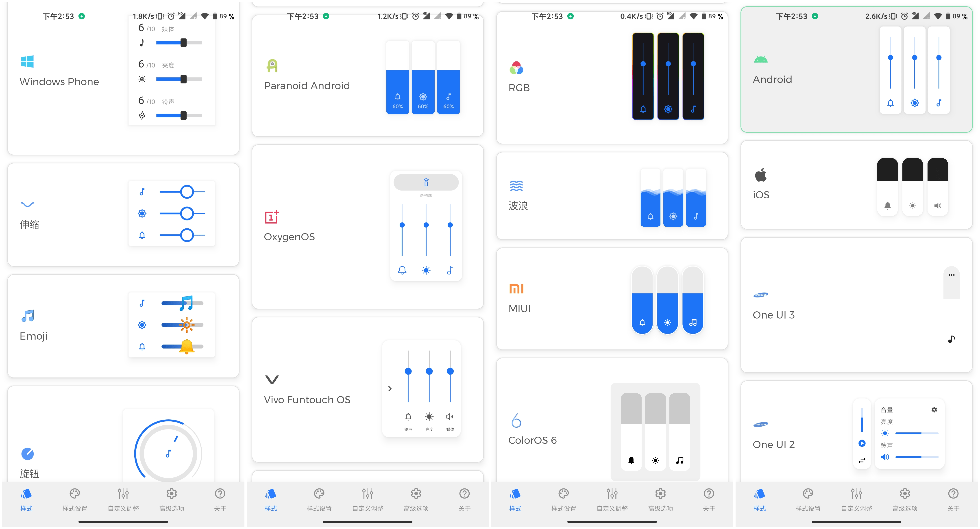Open 自定义调整 tab on the Windows Phone screen
980x529 pixels.
tap(123, 500)
